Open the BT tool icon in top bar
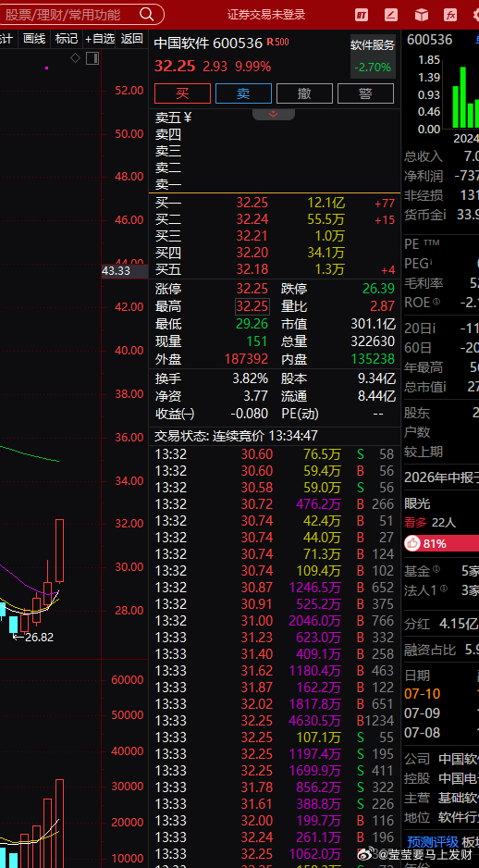The image size is (479, 868). tap(362, 15)
